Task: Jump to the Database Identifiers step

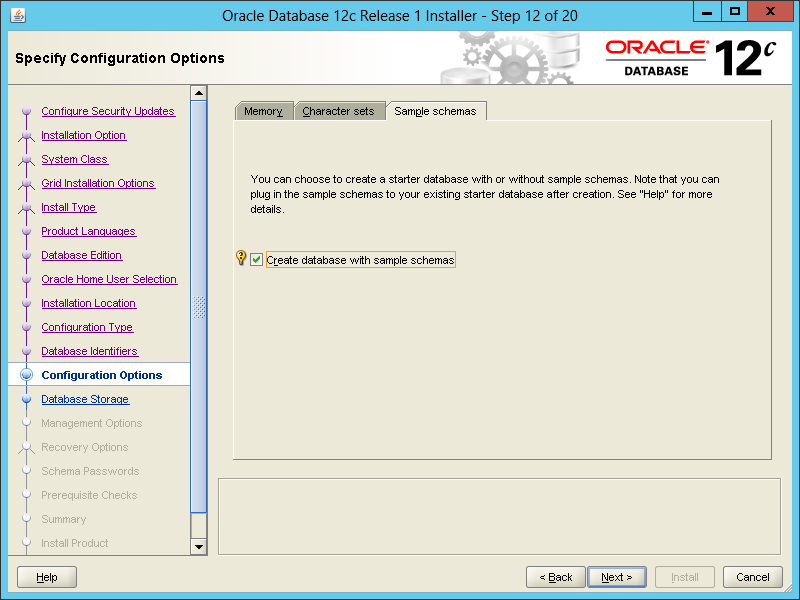Action: coord(89,351)
